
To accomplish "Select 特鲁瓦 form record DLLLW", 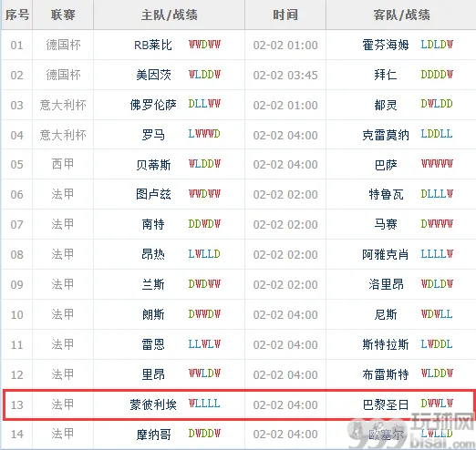I will tap(437, 194).
